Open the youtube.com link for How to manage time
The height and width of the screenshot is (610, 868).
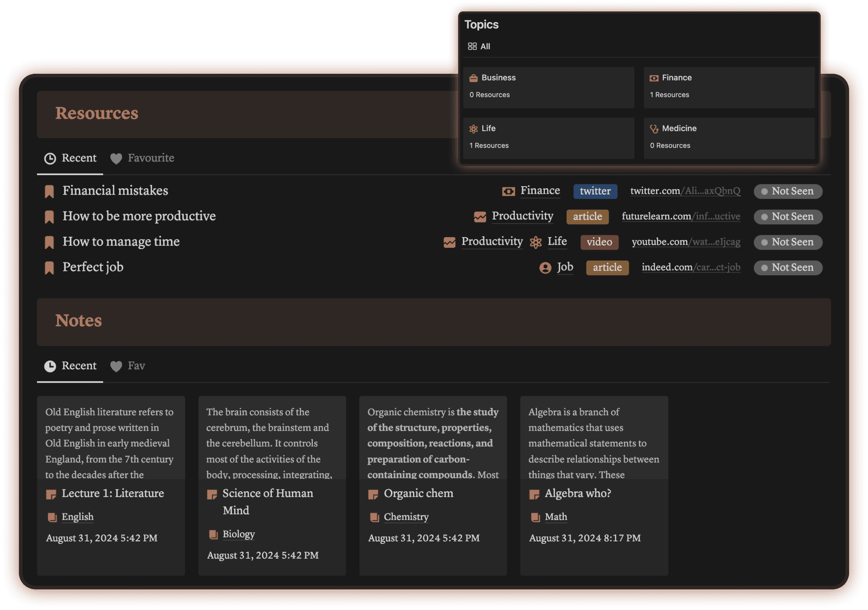click(x=686, y=242)
